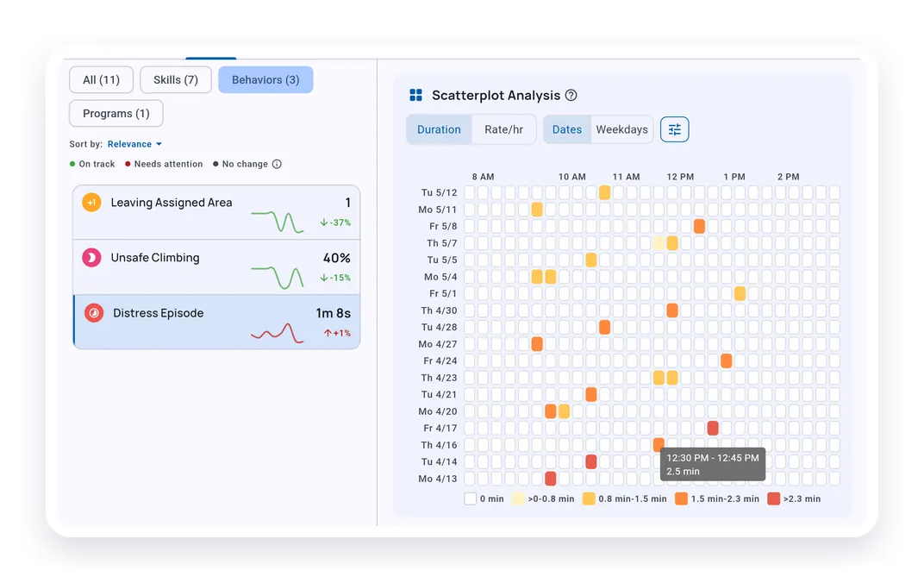Show the All (11) filter
The image size is (924, 583).
[101, 79]
